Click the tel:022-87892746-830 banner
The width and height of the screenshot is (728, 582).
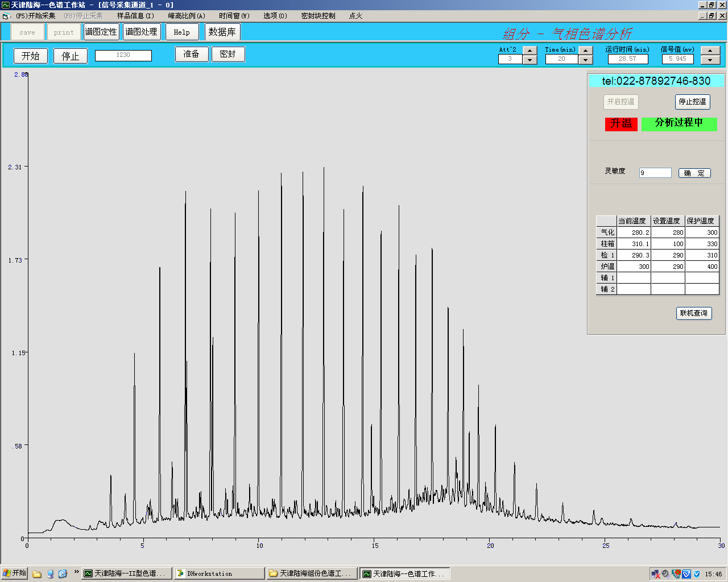pos(656,81)
